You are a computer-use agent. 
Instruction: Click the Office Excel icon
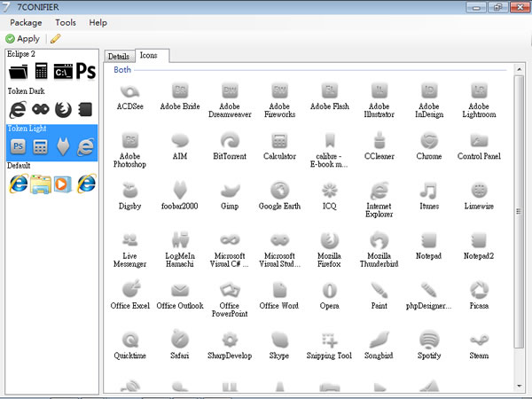coord(130,290)
